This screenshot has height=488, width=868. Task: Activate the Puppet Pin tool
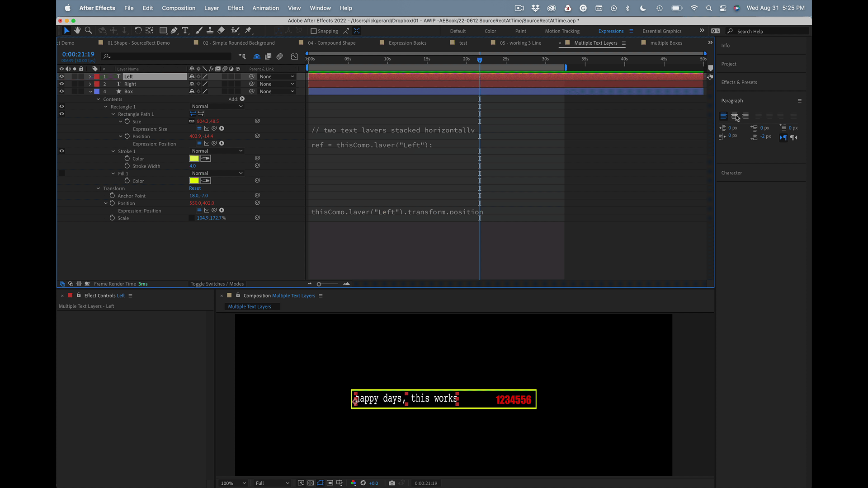coord(248,30)
